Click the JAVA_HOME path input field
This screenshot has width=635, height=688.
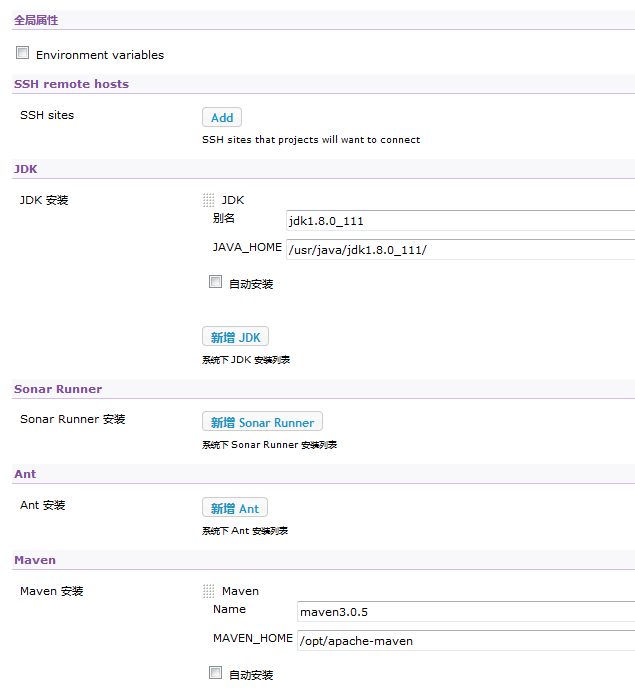click(460, 250)
